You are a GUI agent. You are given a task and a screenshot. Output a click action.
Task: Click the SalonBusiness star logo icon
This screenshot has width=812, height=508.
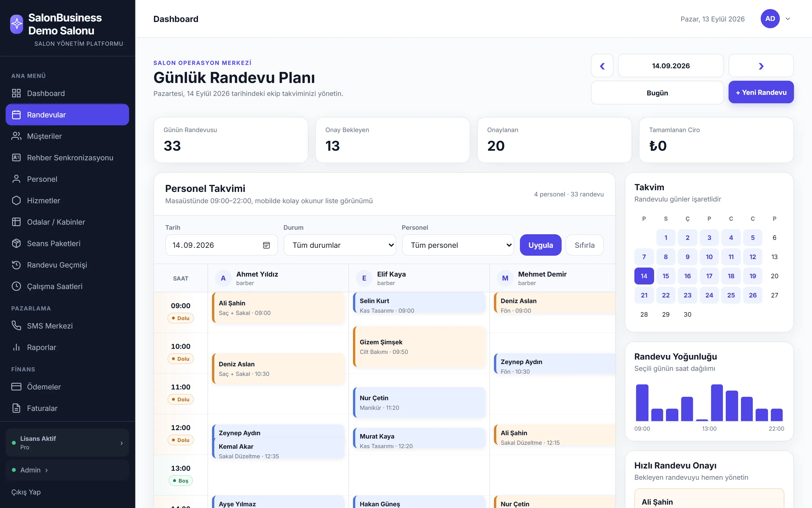pos(17,24)
